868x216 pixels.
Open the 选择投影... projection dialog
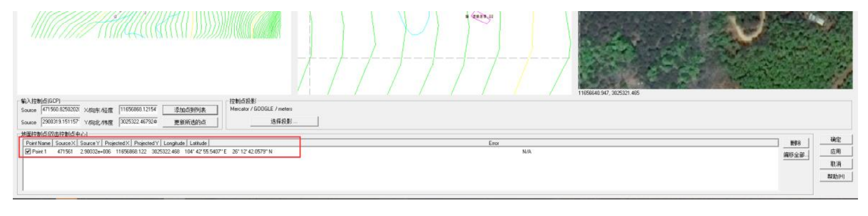tap(284, 121)
